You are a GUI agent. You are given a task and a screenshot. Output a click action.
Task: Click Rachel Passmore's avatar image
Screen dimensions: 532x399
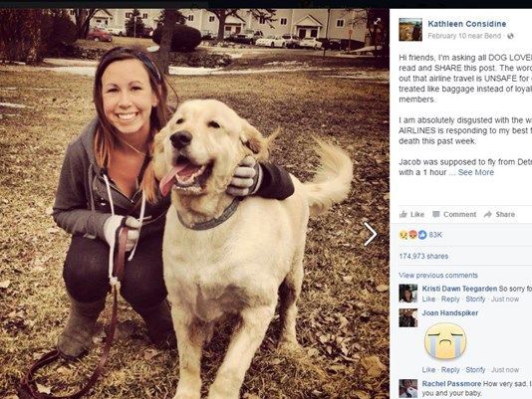click(x=407, y=388)
